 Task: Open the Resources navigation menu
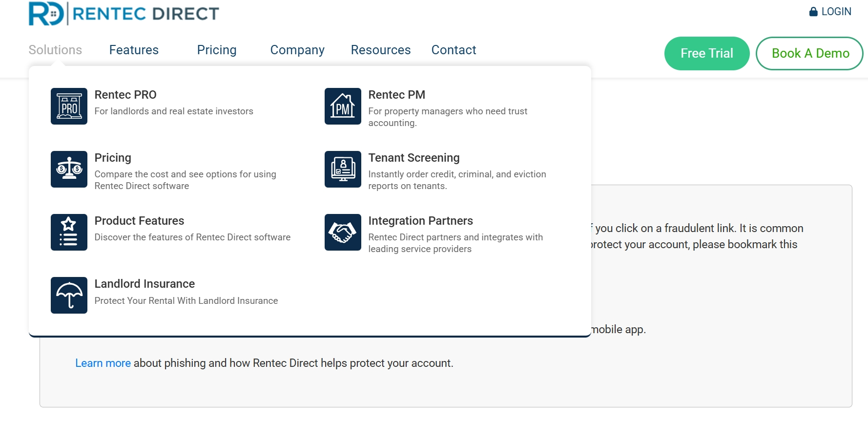coord(381,50)
